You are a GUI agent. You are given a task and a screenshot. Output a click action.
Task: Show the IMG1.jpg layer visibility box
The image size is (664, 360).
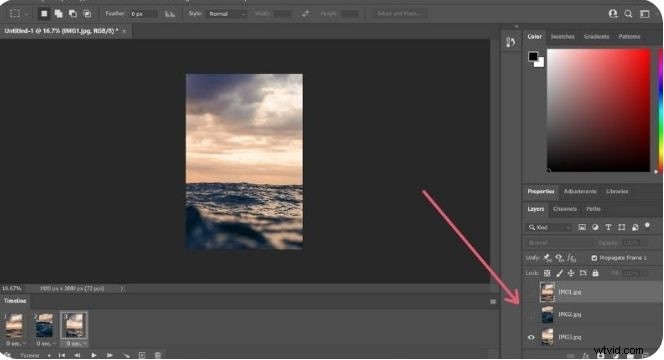[x=531, y=292]
